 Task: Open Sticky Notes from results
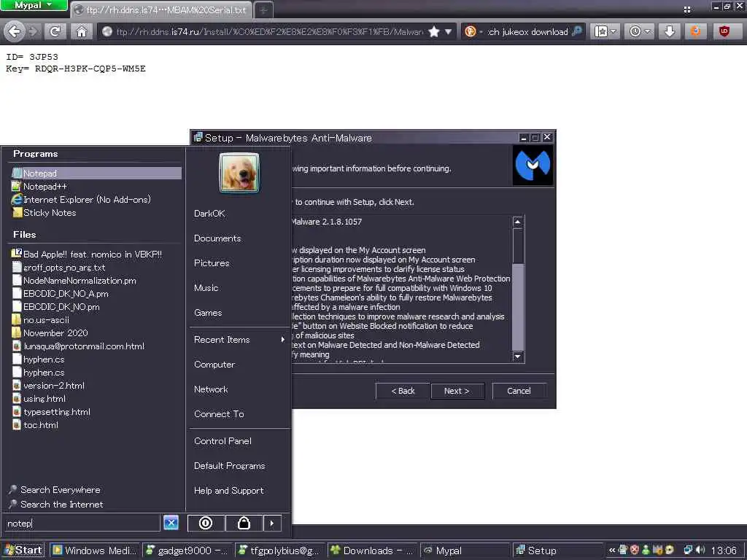(x=96, y=213)
